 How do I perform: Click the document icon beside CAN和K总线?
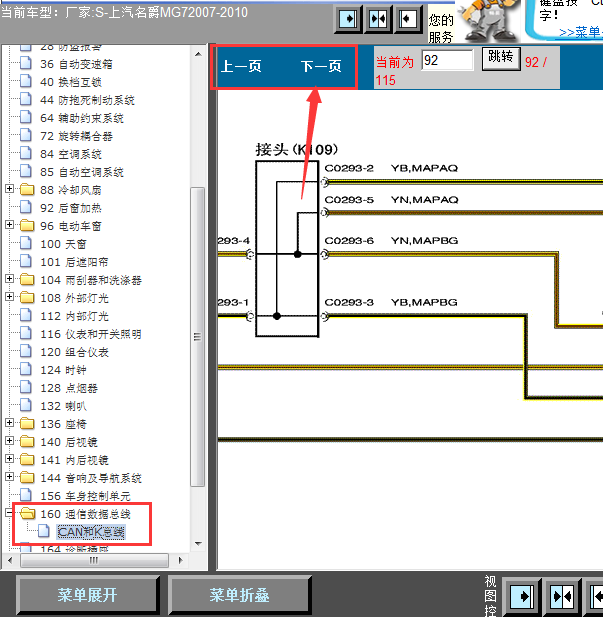(x=44, y=531)
